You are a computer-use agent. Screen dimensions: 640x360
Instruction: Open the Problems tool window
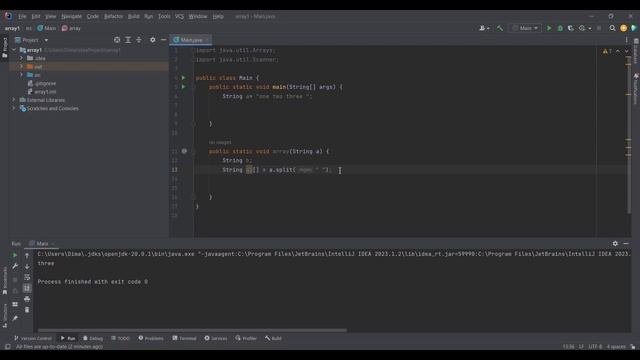[151, 338]
